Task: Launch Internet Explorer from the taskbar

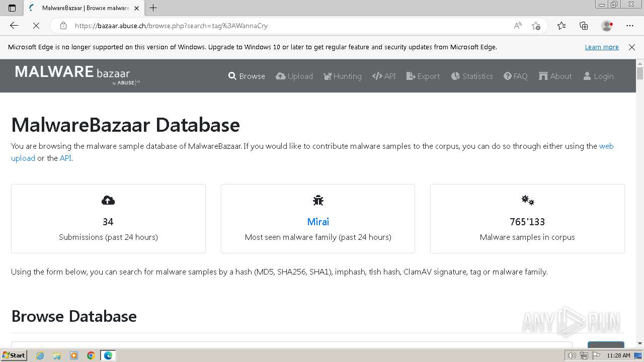Action: point(40,355)
